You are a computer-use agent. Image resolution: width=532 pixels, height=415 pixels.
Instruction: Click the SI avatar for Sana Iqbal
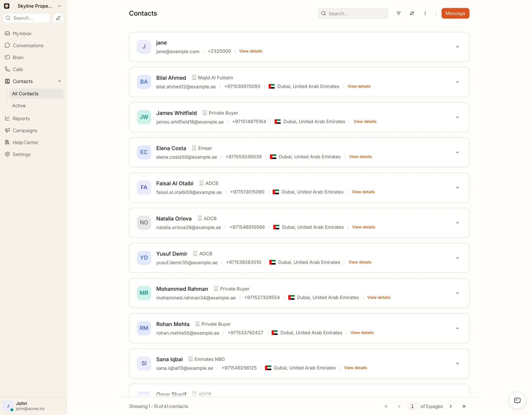[x=144, y=363]
